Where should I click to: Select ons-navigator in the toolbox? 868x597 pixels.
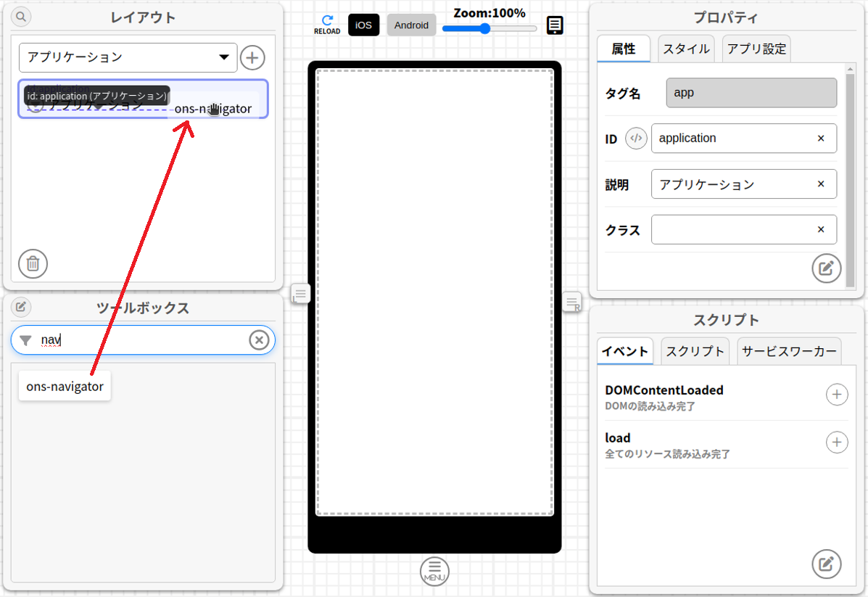coord(65,387)
